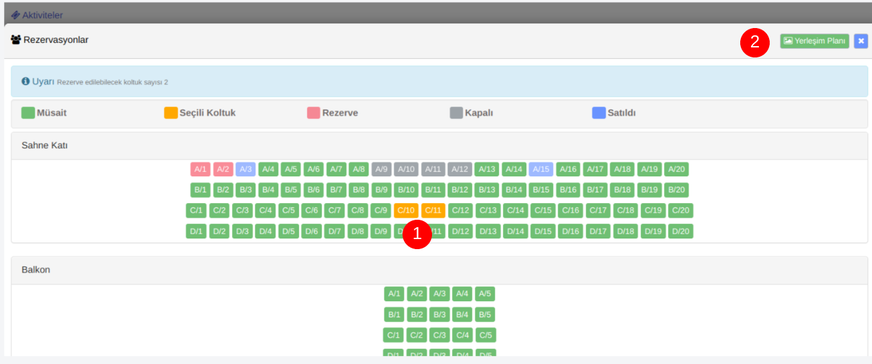This screenshot has height=364, width=872.
Task: Select seat A/8 on Sahne Katı
Action: [359, 169]
